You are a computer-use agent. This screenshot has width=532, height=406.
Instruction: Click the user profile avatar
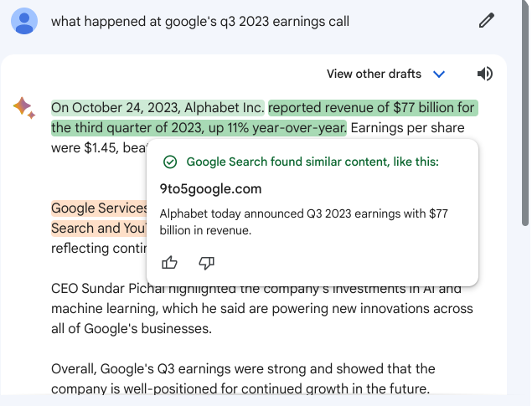tap(25, 20)
